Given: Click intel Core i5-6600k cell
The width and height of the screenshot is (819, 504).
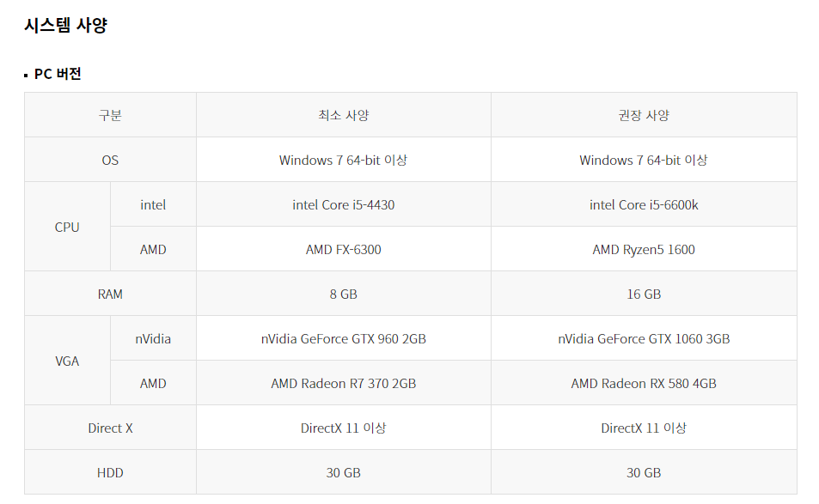Looking at the screenshot, I should [644, 204].
